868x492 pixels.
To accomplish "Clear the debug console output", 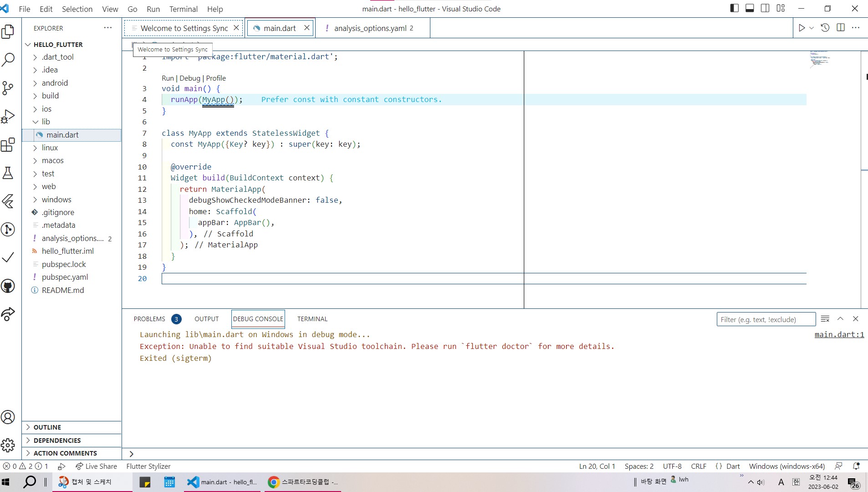I will [825, 319].
